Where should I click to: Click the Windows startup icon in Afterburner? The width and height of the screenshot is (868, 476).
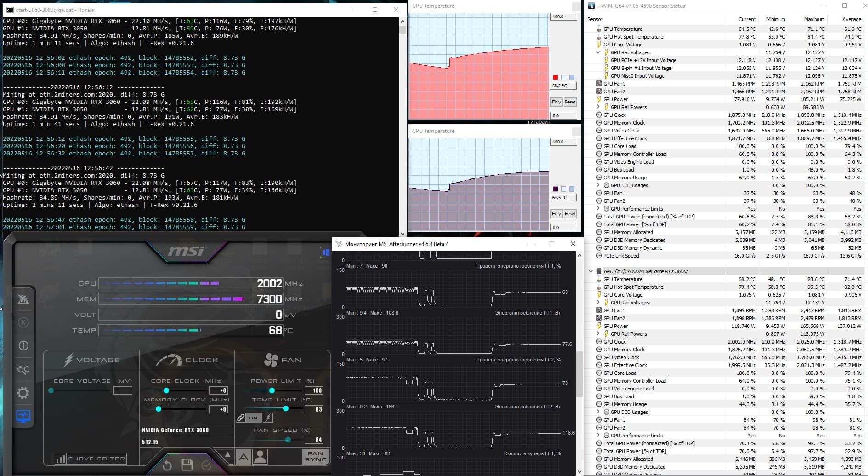point(325,252)
